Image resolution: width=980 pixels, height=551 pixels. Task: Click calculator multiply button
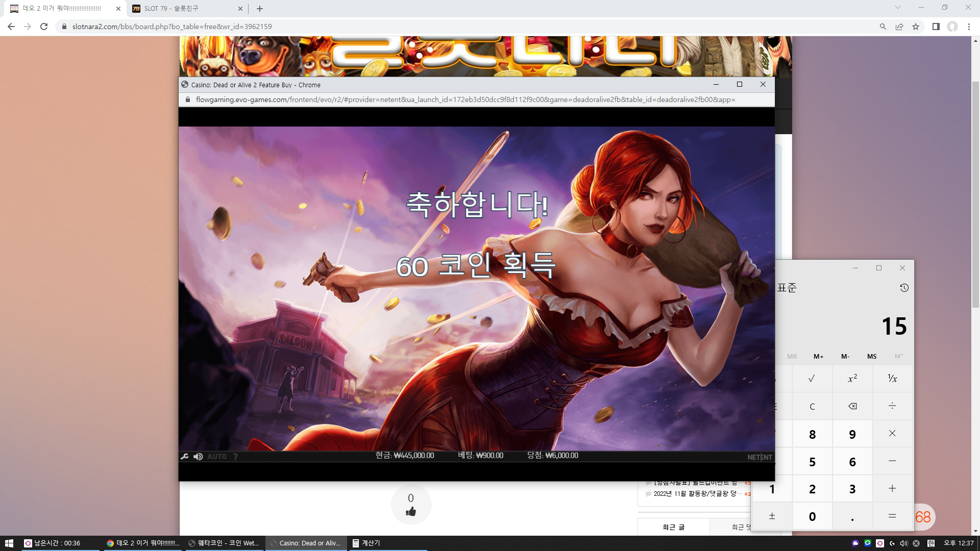point(892,434)
